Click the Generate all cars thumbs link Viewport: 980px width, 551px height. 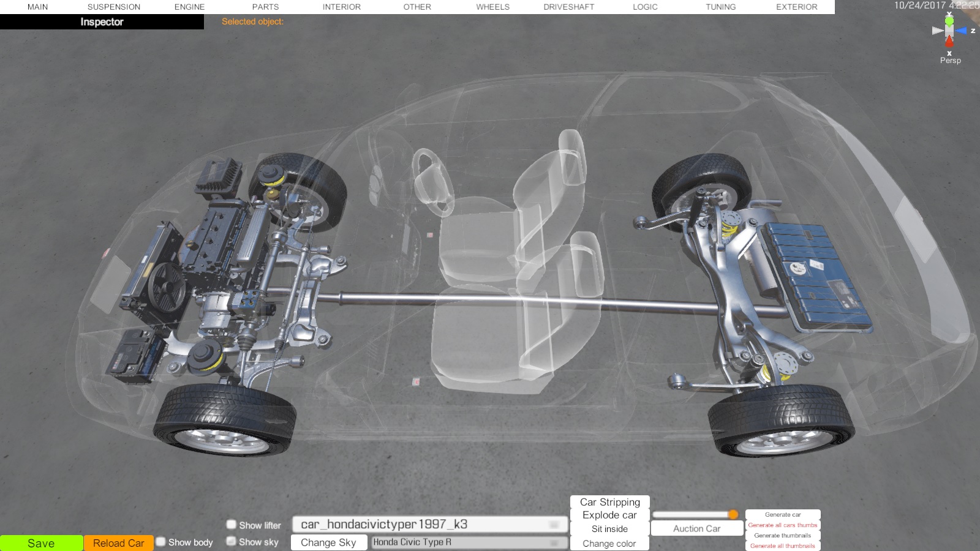[783, 525]
